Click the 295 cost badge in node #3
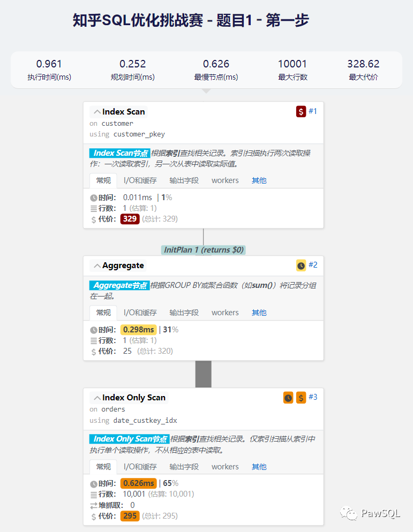The height and width of the screenshot is (532, 413). click(x=130, y=516)
